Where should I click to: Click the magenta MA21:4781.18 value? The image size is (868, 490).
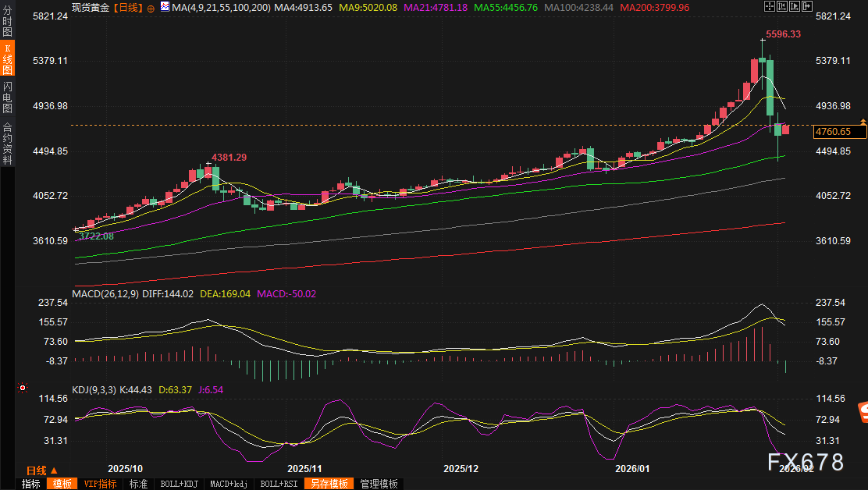click(436, 8)
